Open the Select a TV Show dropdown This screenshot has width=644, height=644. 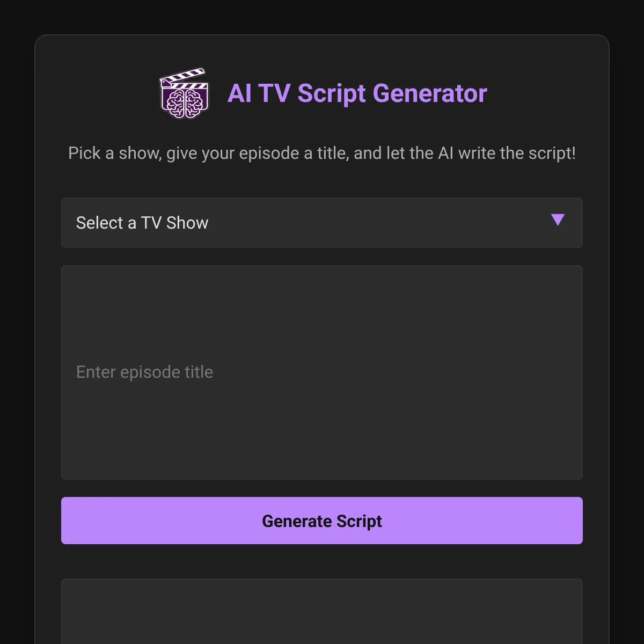coord(322,223)
